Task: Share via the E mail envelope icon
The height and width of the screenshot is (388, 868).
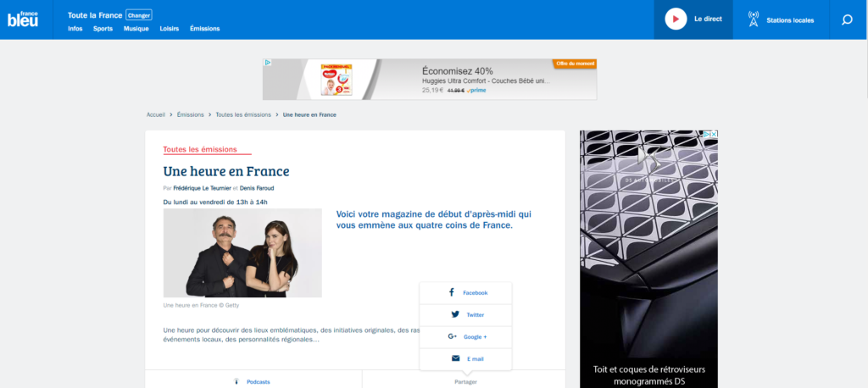Action: coord(455,358)
